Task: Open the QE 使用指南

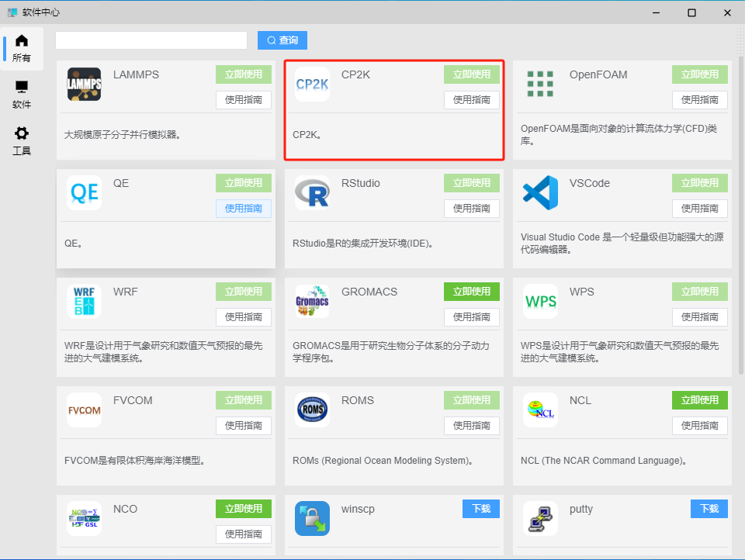Action: point(243,209)
